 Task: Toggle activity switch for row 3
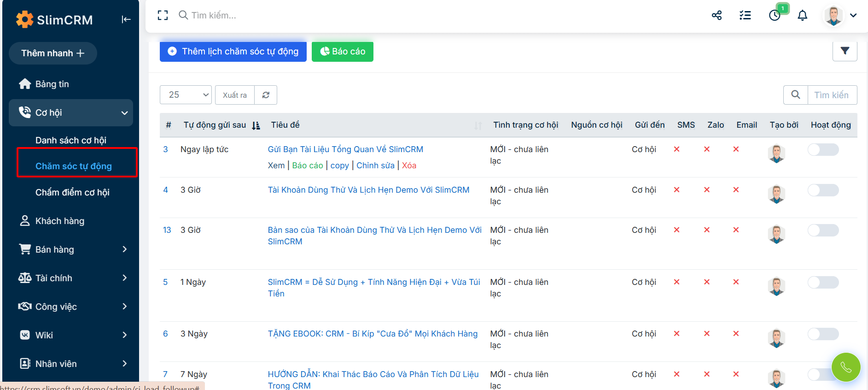823,149
